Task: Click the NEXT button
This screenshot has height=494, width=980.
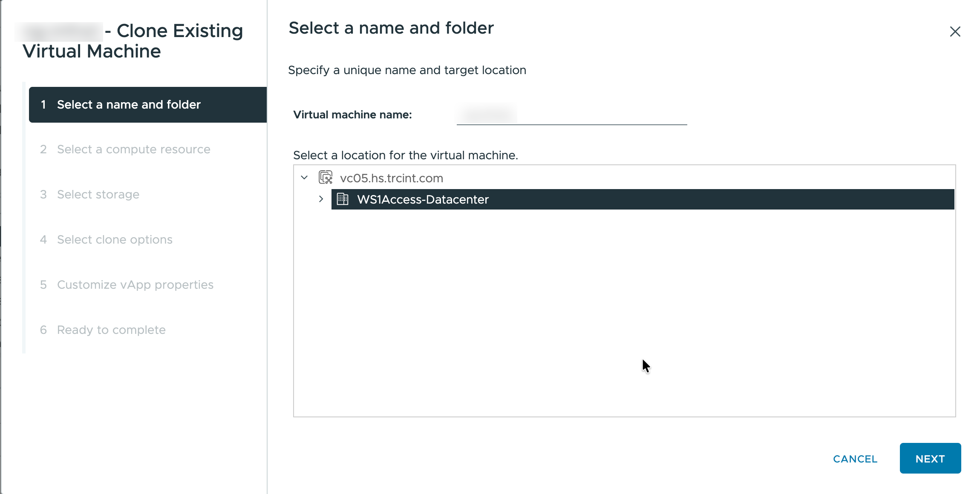Action: click(930, 458)
